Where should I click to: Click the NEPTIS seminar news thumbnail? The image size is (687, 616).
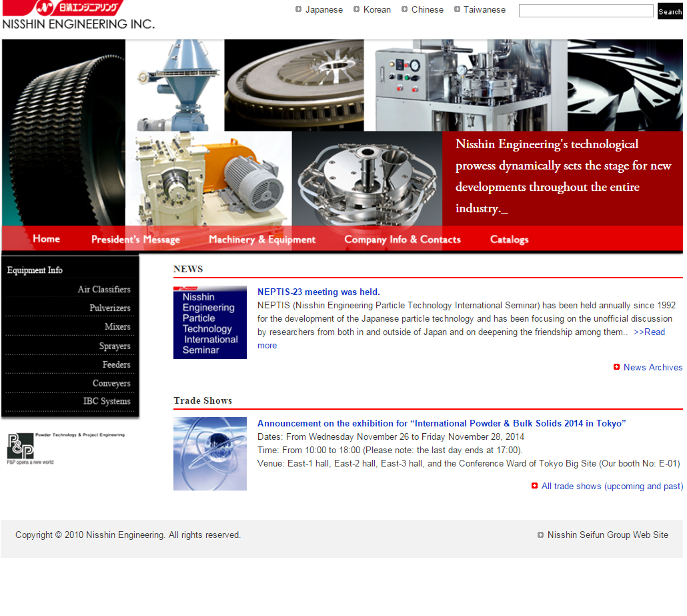point(210,322)
